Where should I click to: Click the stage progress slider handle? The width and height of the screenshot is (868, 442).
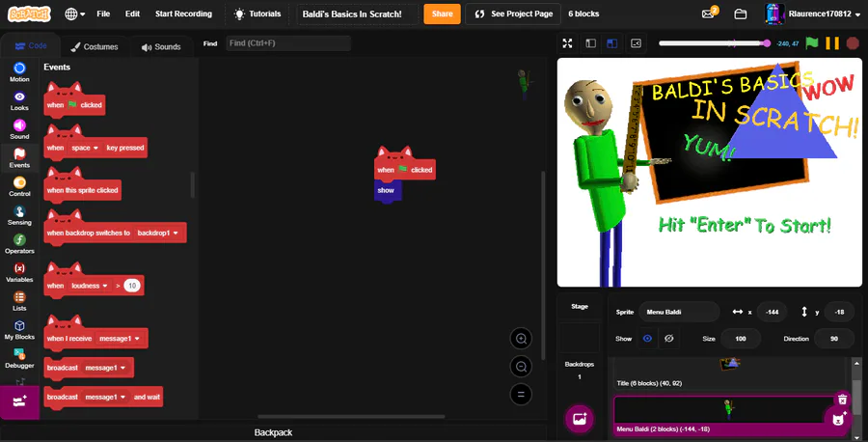[767, 43]
